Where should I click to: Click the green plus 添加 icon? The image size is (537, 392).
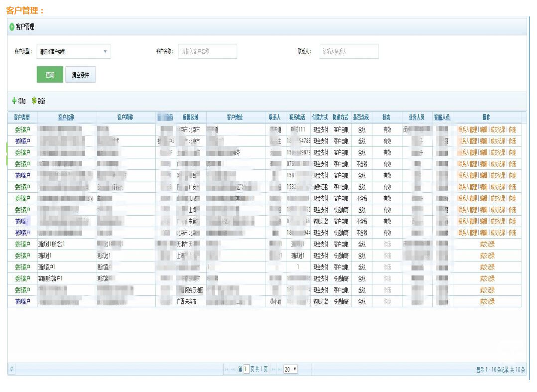[14, 101]
